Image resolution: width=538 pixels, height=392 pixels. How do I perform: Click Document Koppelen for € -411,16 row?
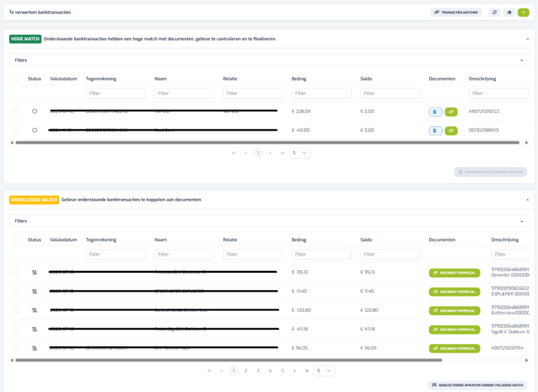point(454,329)
